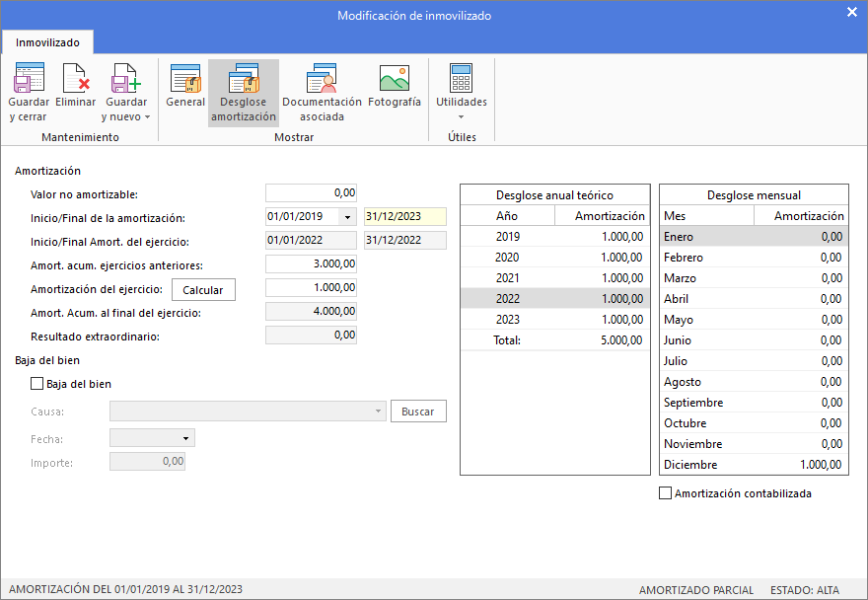Open the General view icon

tap(185, 78)
